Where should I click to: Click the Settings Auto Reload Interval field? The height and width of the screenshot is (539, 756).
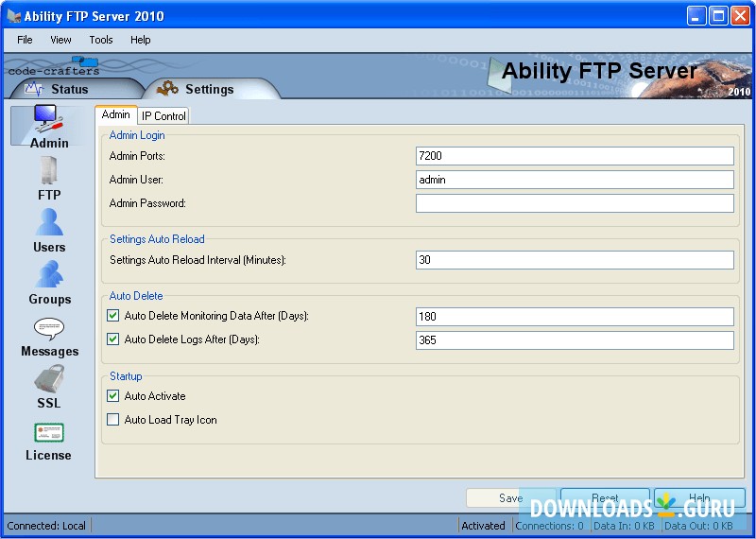coord(575,260)
